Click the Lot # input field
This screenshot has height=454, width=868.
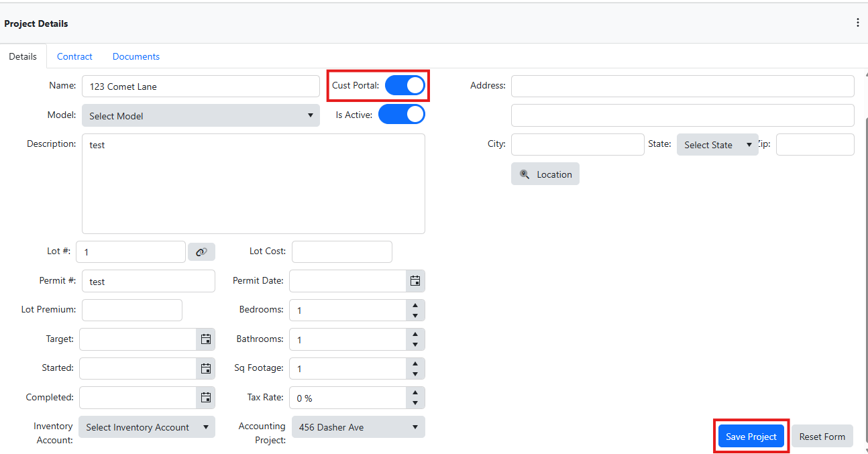click(x=131, y=252)
